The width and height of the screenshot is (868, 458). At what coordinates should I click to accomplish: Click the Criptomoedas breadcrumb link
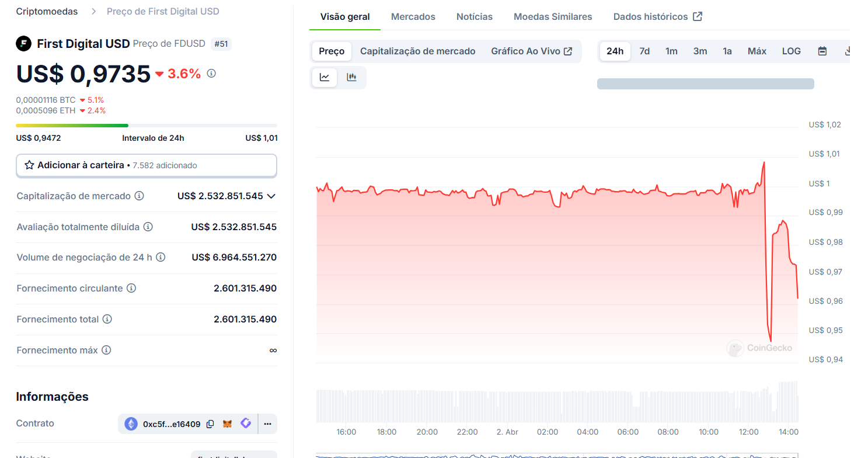[x=47, y=11]
